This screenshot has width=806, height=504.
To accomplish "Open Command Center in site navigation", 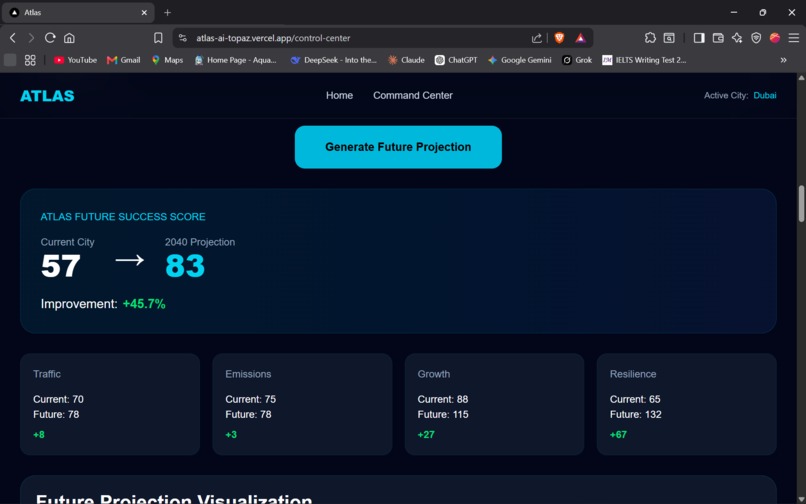I will pyautogui.click(x=413, y=95).
